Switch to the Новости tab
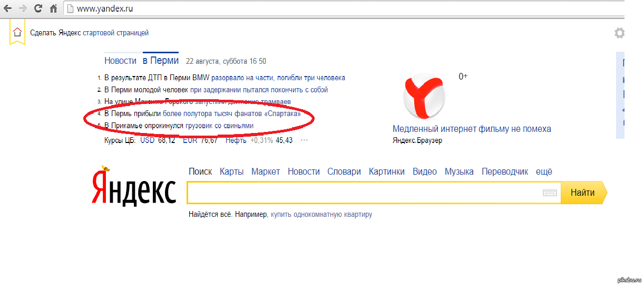 click(121, 61)
